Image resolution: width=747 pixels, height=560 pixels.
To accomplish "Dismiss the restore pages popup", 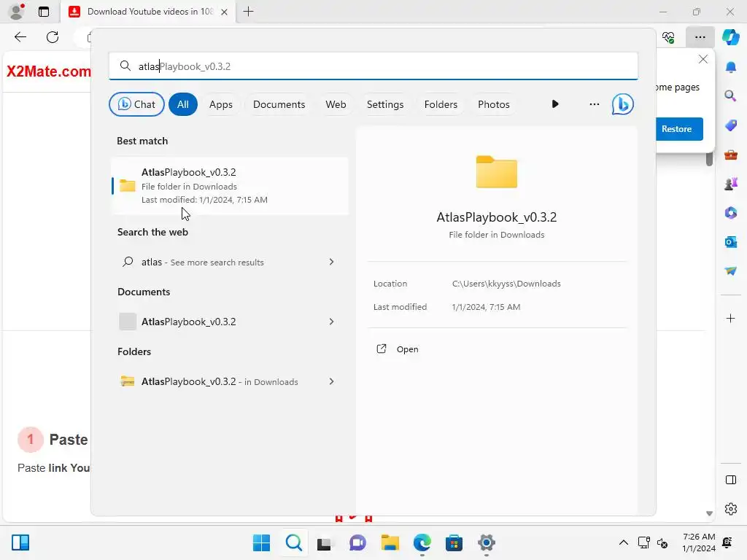I will point(703,59).
